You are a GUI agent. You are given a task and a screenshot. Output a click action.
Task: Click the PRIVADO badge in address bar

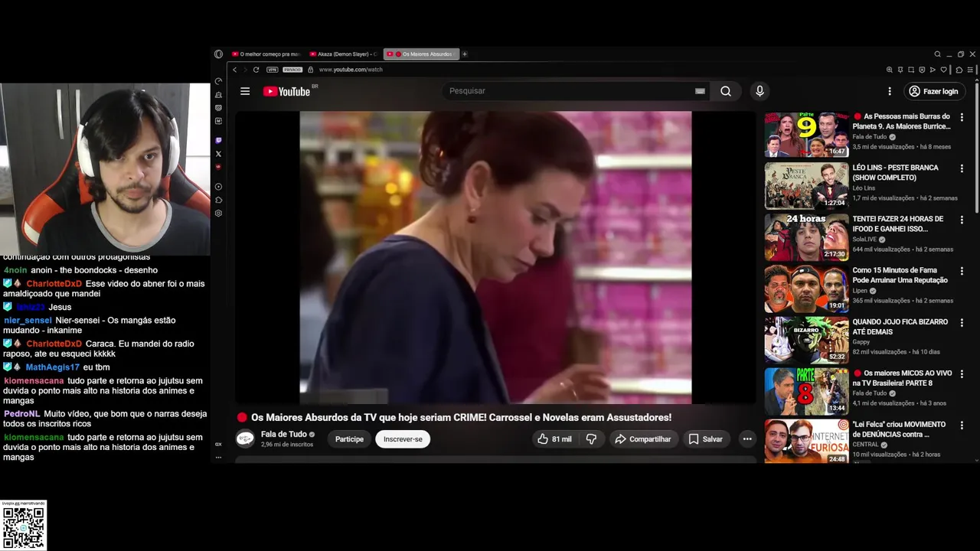292,70
